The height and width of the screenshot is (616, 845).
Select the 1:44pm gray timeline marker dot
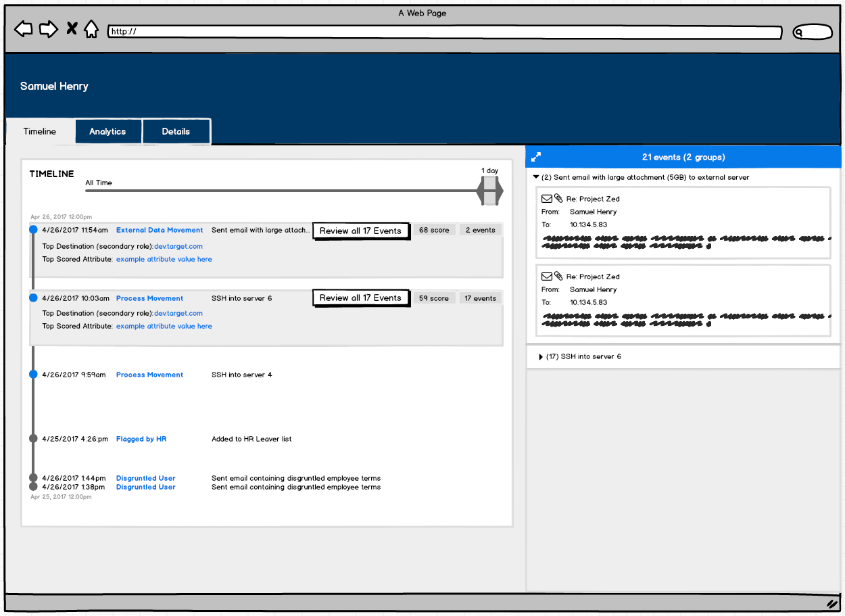coord(33,478)
